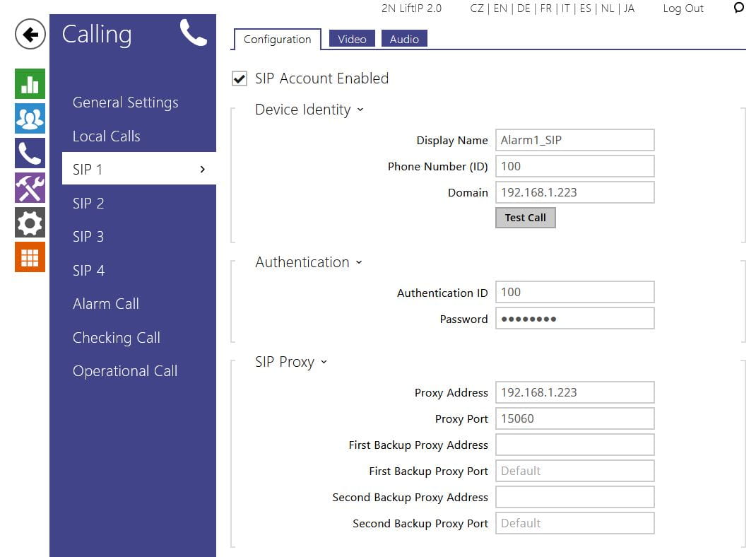The width and height of the screenshot is (756, 557).
Task: Click the SIP 1 chevron arrow
Action: 203,169
